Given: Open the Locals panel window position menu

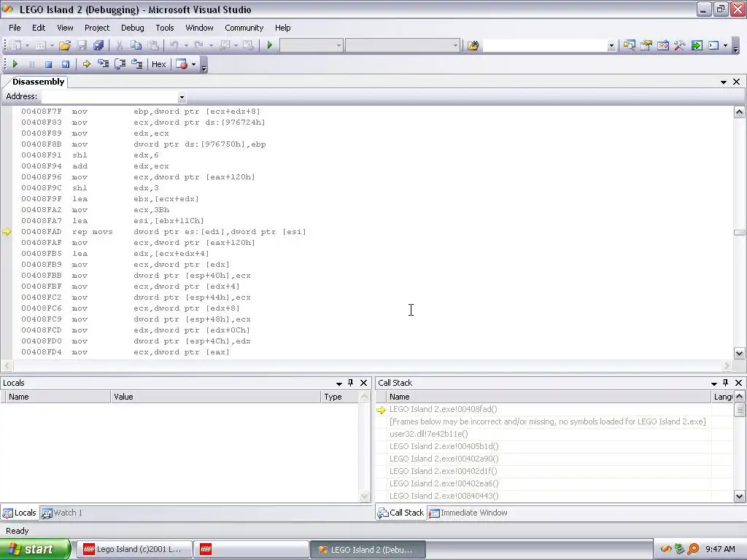Looking at the screenshot, I should pos(339,383).
